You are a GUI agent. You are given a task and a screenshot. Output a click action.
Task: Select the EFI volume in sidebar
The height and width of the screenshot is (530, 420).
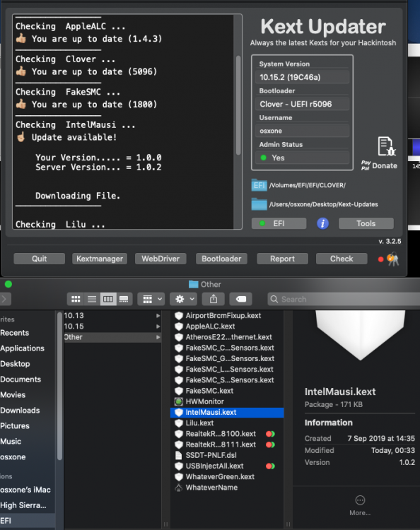coord(27,521)
